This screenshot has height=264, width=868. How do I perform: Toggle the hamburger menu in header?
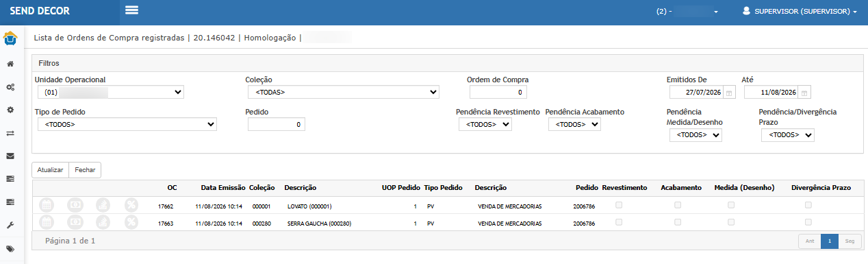[132, 10]
